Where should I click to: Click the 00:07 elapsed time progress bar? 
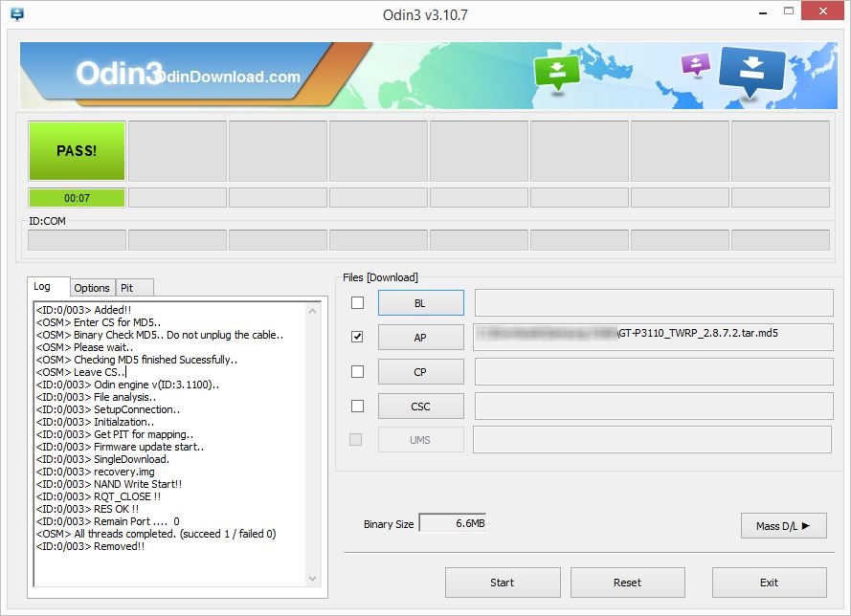77,198
